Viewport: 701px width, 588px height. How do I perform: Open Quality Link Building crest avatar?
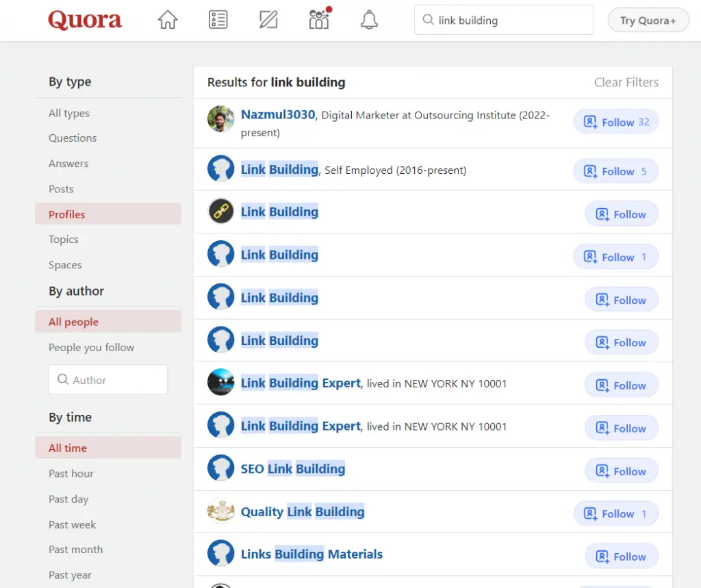pos(221,511)
